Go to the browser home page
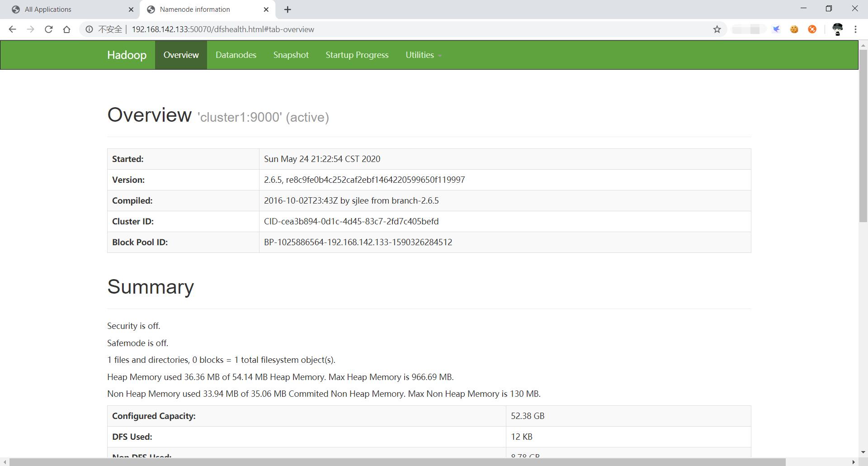This screenshot has height=466, width=868. [67, 29]
